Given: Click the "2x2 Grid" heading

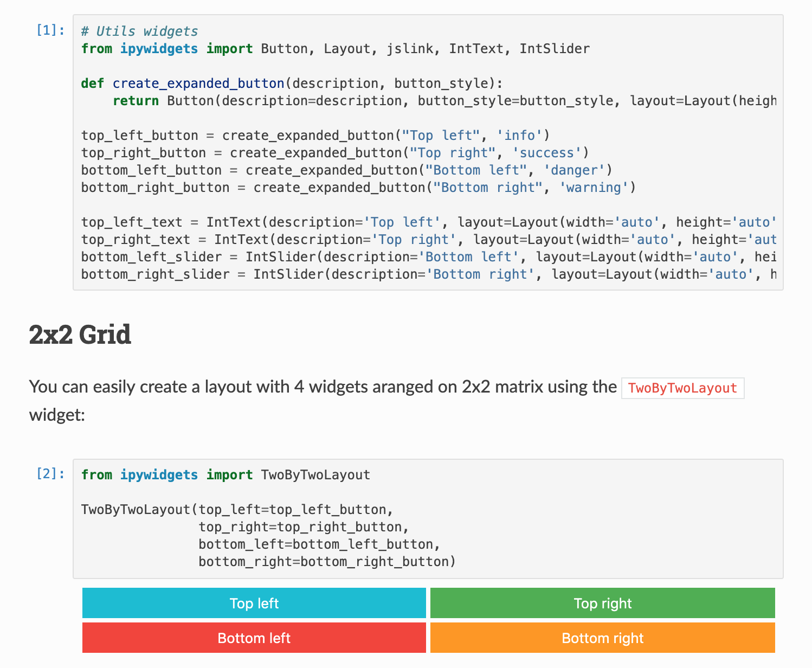Looking at the screenshot, I should 79,335.
